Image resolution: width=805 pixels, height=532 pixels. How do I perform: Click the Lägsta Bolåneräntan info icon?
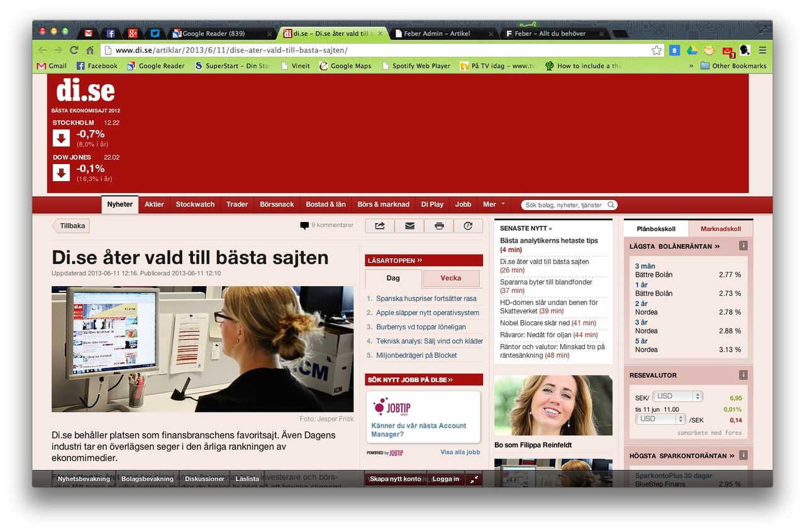point(742,246)
